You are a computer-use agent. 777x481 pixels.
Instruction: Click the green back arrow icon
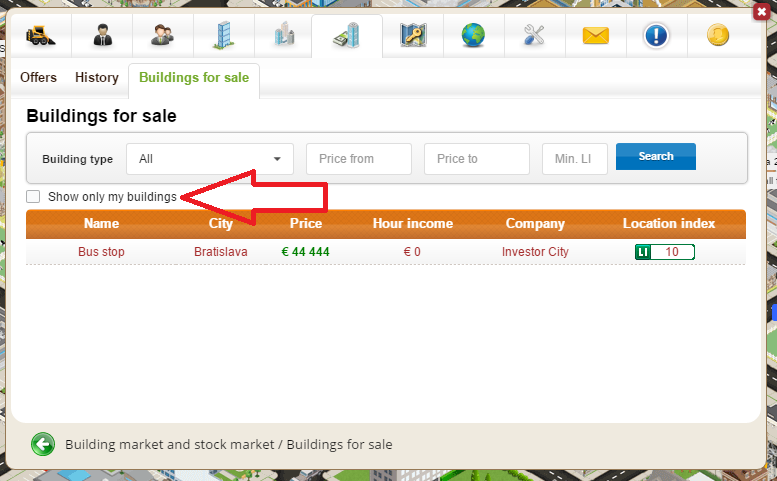(43, 444)
